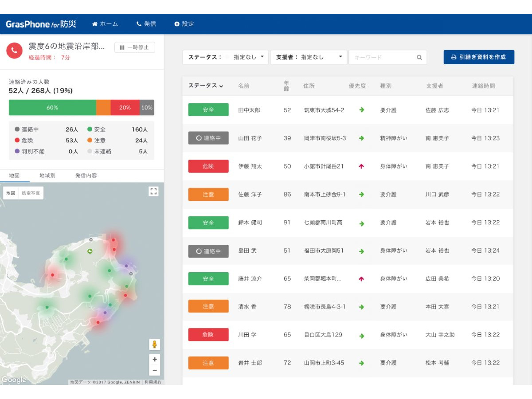Click the search magnifier icon
Image resolution: width=532 pixels, height=399 pixels.
pyautogui.click(x=419, y=57)
